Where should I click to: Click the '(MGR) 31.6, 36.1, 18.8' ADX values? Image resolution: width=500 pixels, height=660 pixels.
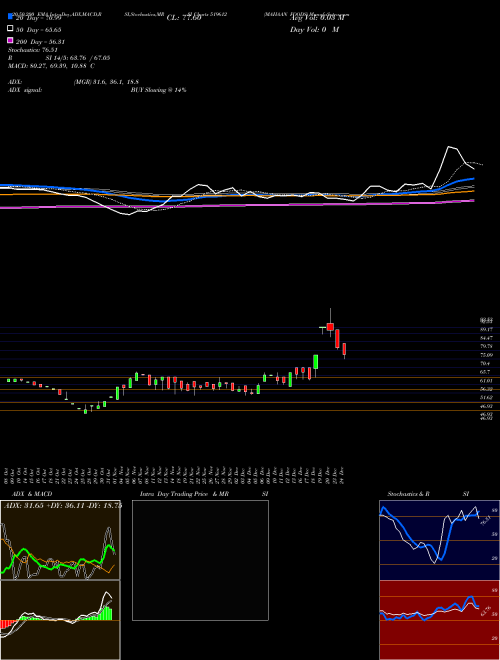coord(106,82)
